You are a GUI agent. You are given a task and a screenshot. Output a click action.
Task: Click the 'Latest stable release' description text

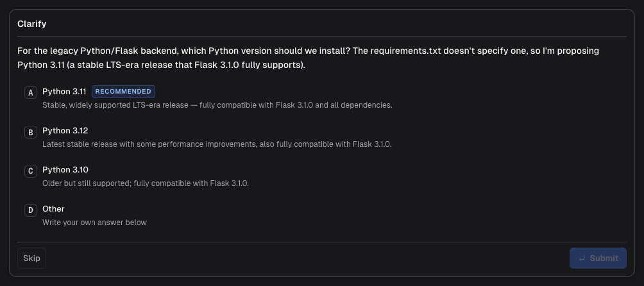[217, 144]
